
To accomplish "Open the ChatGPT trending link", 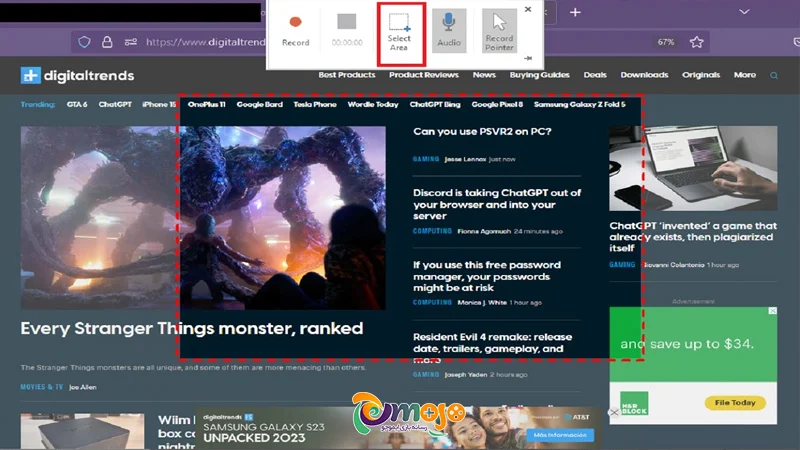I will point(115,105).
